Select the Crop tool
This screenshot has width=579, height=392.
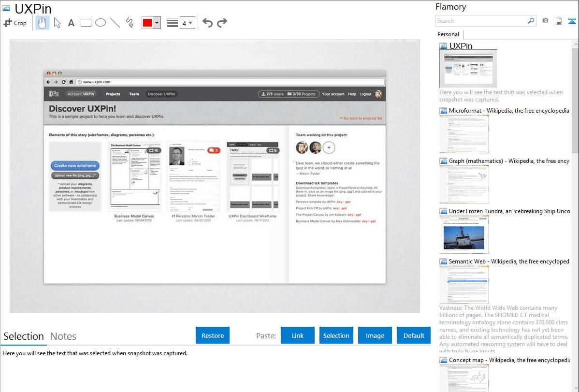[14, 23]
